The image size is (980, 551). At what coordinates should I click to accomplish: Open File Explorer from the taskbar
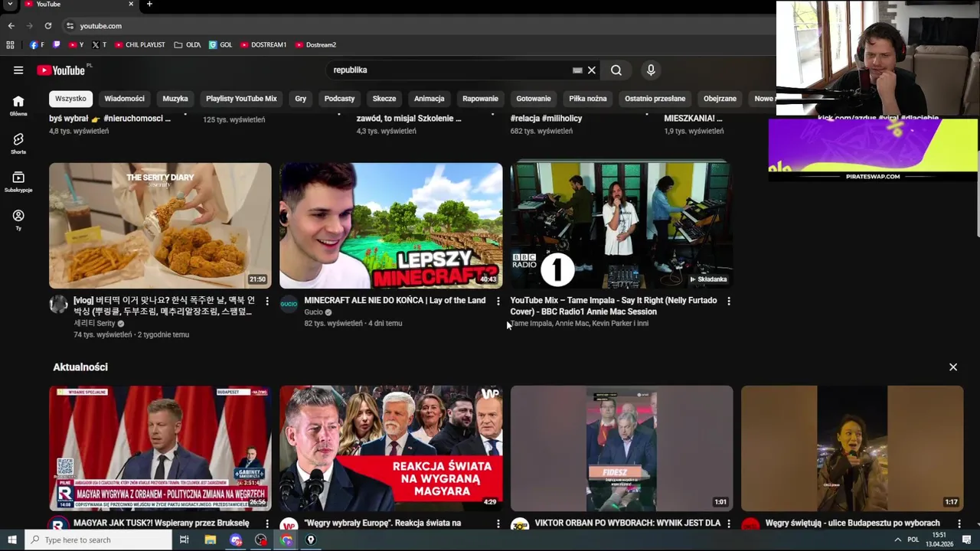point(211,540)
